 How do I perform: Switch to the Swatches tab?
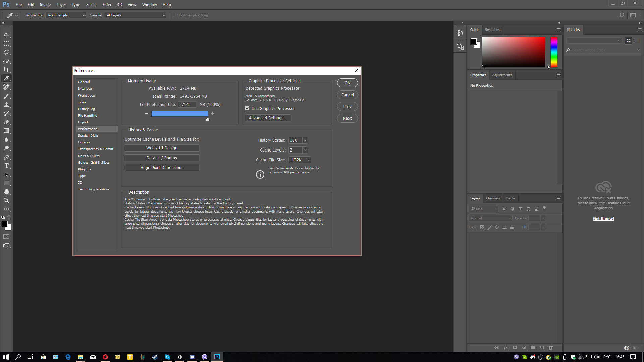(492, 29)
